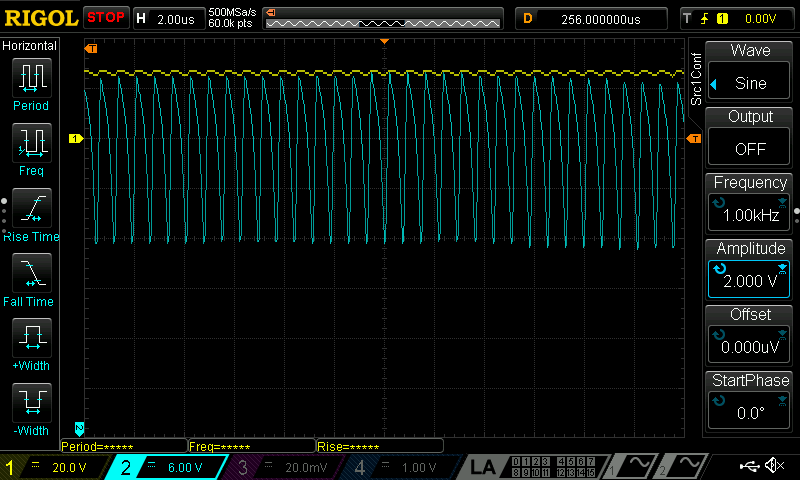Toggle channel 4 1.00 V tab
Screen dimensions: 800x480
[401, 467]
